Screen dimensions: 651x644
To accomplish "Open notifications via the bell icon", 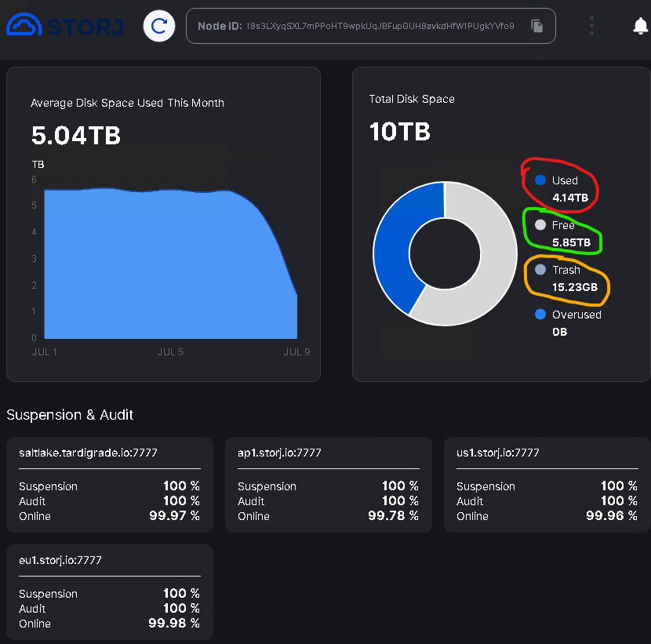I will (x=640, y=26).
